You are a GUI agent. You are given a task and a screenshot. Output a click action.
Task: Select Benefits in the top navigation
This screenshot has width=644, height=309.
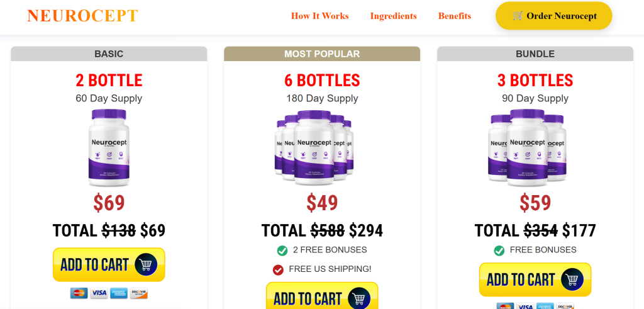tap(454, 16)
